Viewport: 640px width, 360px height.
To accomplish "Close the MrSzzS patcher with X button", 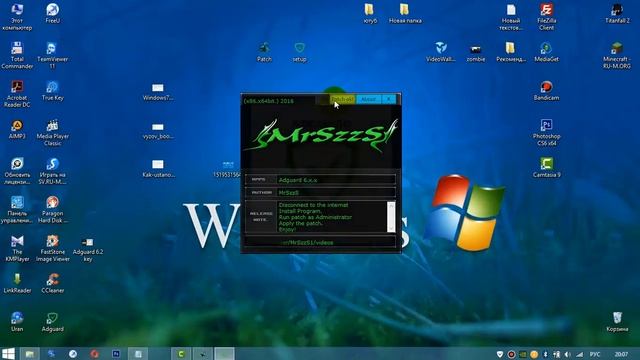I will [389, 99].
